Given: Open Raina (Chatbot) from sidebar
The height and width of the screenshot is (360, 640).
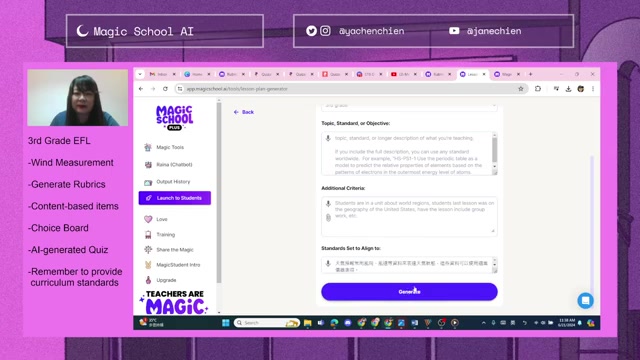Looking at the screenshot, I should tap(174, 164).
